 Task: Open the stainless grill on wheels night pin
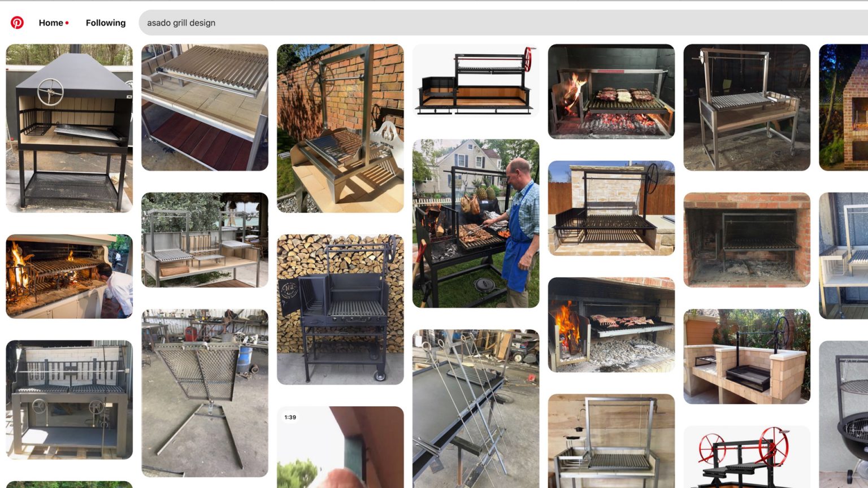click(x=747, y=107)
